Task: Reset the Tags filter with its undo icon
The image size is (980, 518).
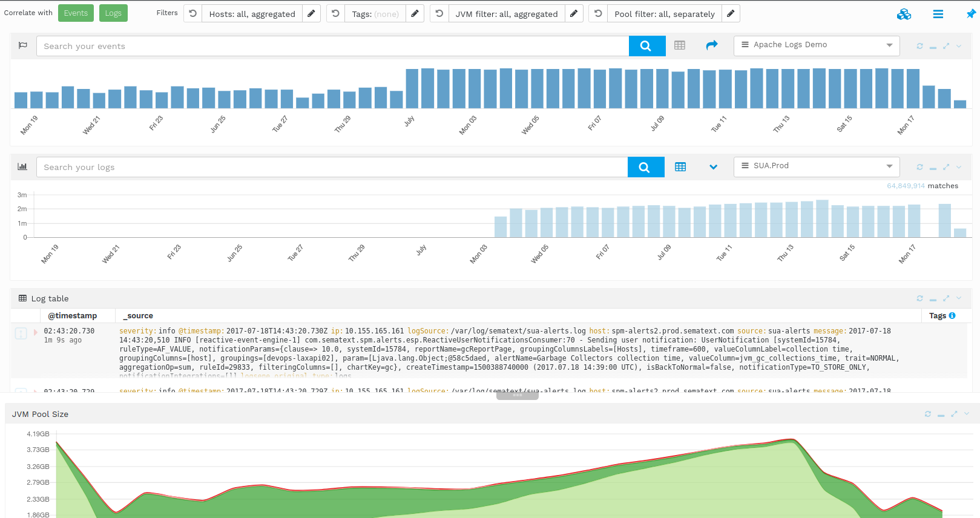Action: (x=336, y=13)
